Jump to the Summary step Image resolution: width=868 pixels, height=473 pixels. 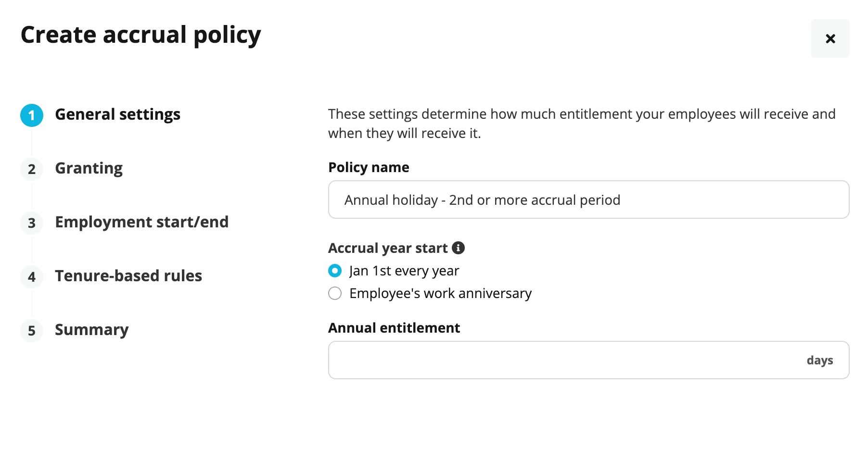pyautogui.click(x=91, y=330)
